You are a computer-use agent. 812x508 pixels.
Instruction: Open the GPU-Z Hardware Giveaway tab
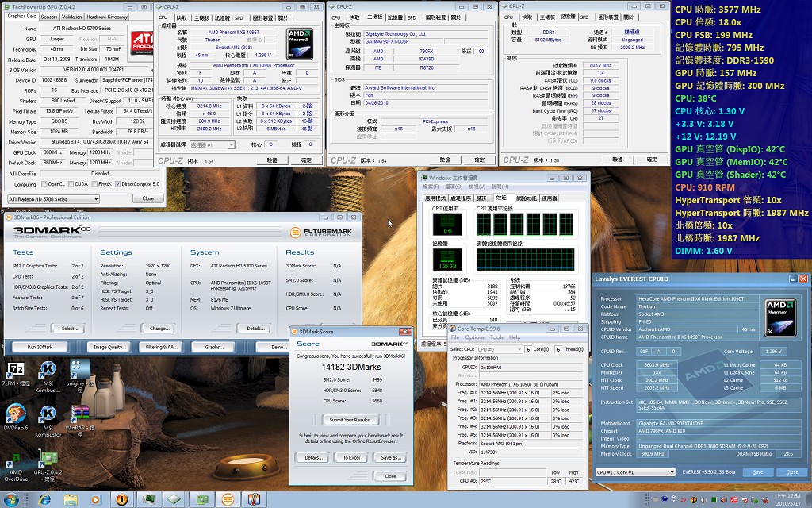(107, 17)
